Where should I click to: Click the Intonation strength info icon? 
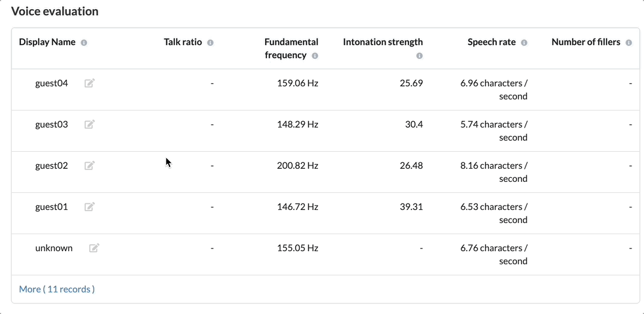[x=420, y=56]
